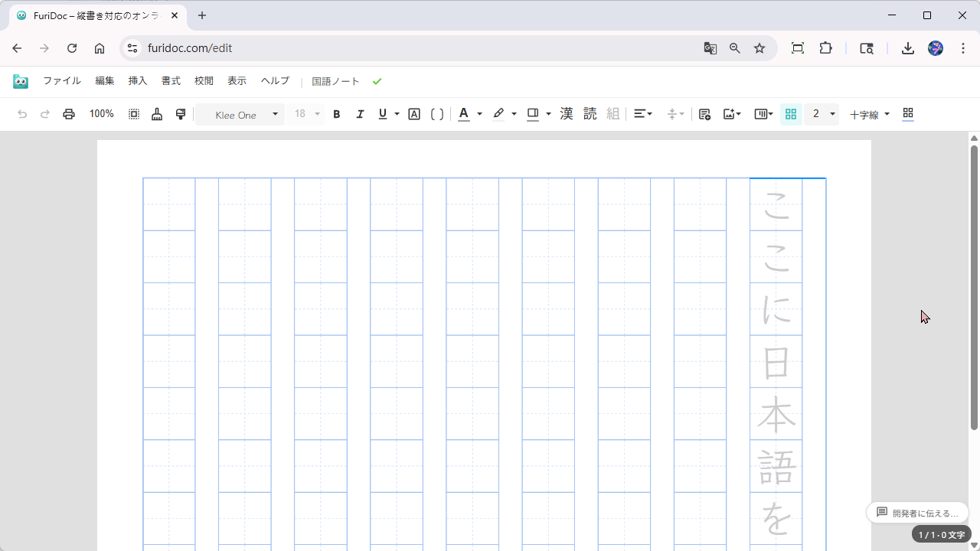This screenshot has height=551, width=980.
Task: Toggle bold formatting
Action: (x=336, y=114)
